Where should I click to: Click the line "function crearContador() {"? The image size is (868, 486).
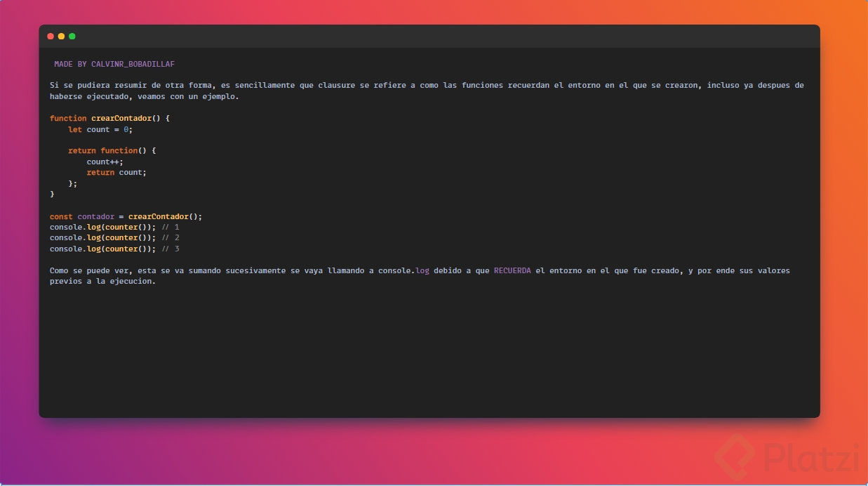coord(110,118)
